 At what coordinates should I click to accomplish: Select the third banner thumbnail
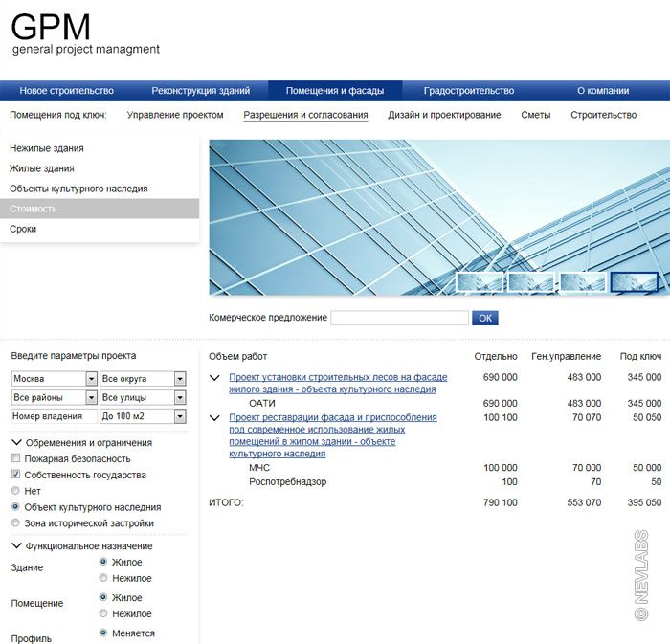(583, 281)
